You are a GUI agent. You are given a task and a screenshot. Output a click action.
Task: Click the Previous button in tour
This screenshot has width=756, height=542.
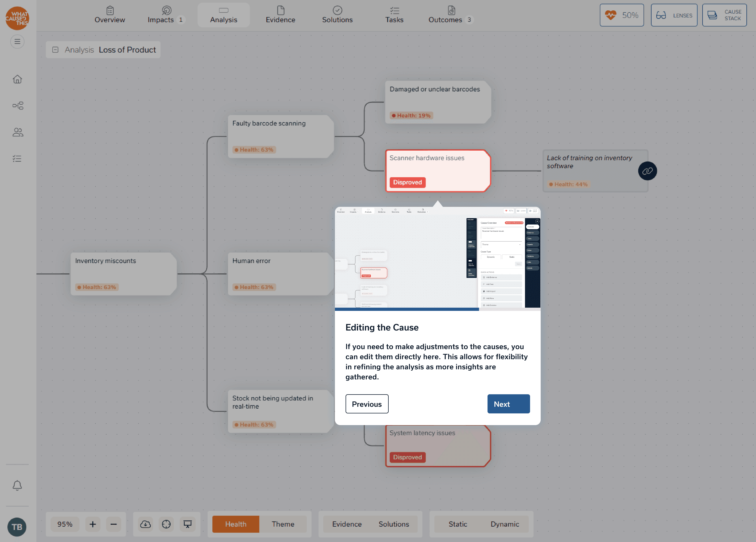pos(367,404)
